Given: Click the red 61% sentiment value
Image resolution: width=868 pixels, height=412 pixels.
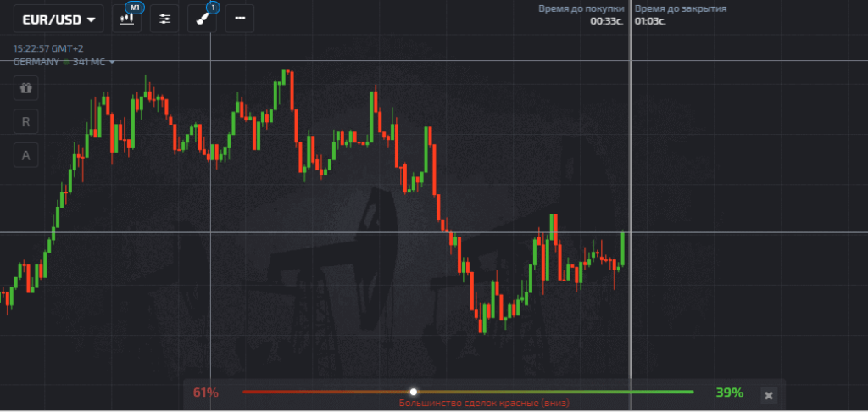Looking at the screenshot, I should (x=206, y=393).
